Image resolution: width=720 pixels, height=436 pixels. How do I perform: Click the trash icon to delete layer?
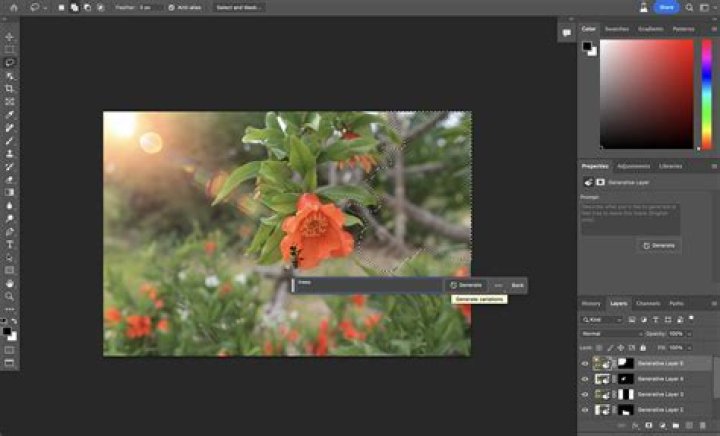(703, 425)
